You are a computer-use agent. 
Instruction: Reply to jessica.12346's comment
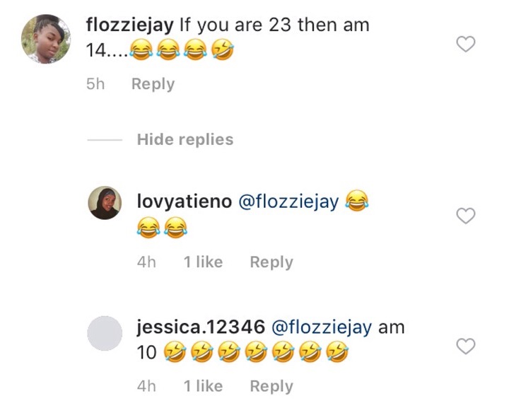pyautogui.click(x=271, y=386)
